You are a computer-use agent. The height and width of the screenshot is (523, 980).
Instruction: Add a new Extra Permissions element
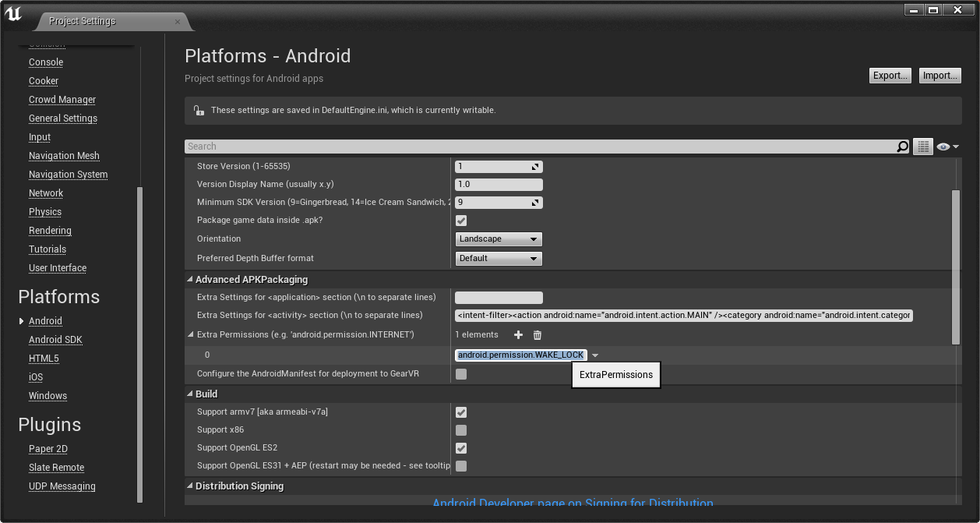click(x=519, y=335)
